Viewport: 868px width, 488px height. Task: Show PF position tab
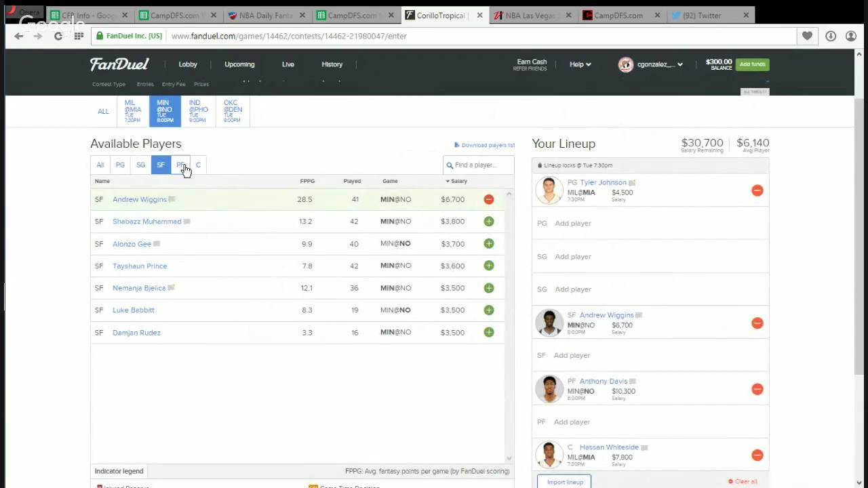180,165
